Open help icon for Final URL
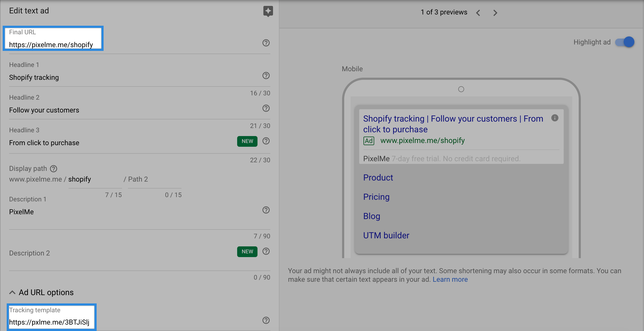 click(x=266, y=43)
